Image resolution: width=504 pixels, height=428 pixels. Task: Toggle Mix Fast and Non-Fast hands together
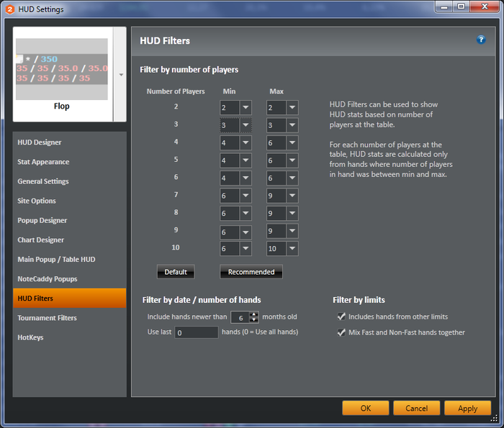coord(341,332)
